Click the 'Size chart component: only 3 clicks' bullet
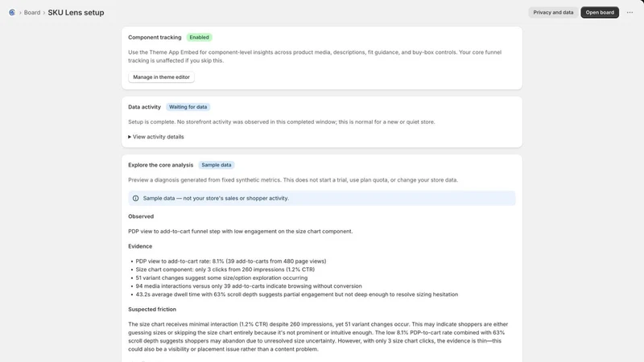 click(225, 269)
